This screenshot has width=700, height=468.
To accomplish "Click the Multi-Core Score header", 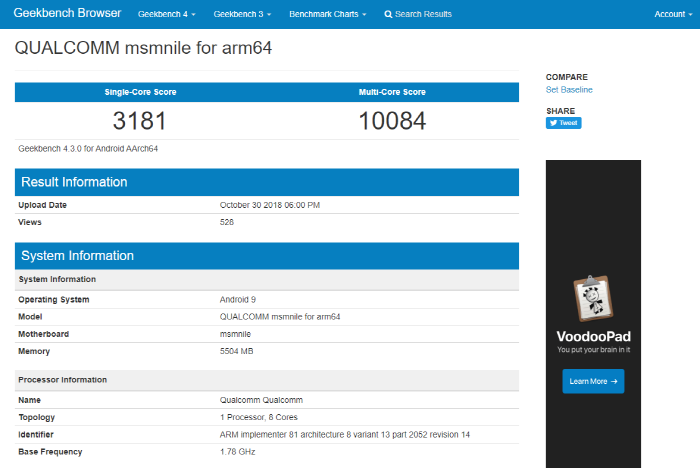I will click(392, 92).
